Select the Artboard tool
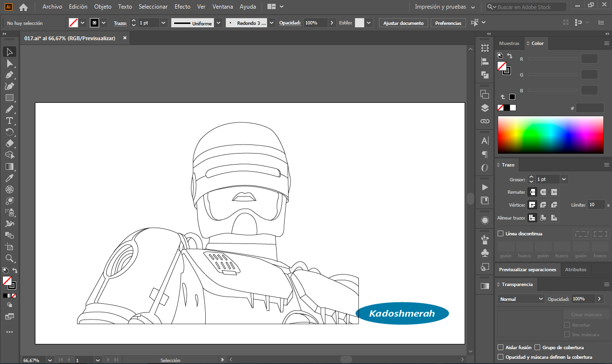Image resolution: width=612 pixels, height=364 pixels. [x=10, y=247]
